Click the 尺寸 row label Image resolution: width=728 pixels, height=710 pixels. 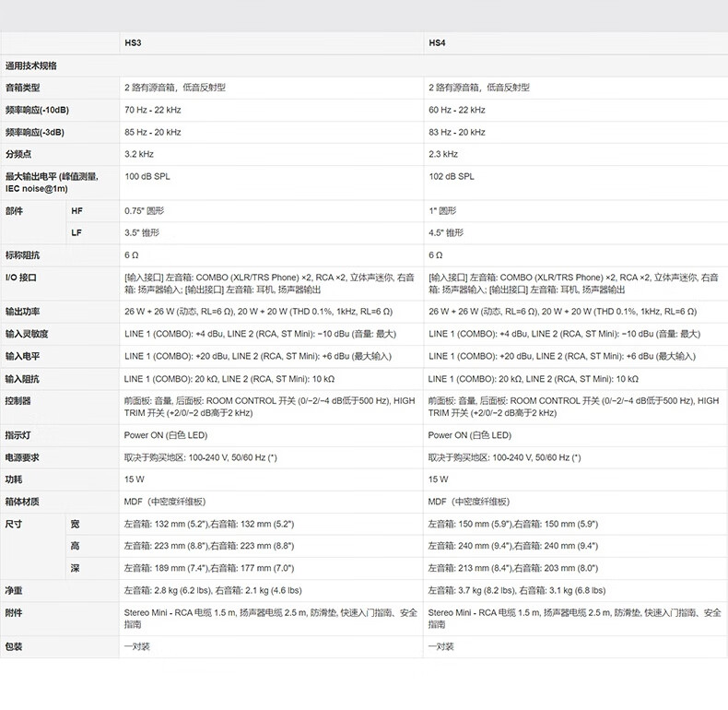(x=14, y=524)
